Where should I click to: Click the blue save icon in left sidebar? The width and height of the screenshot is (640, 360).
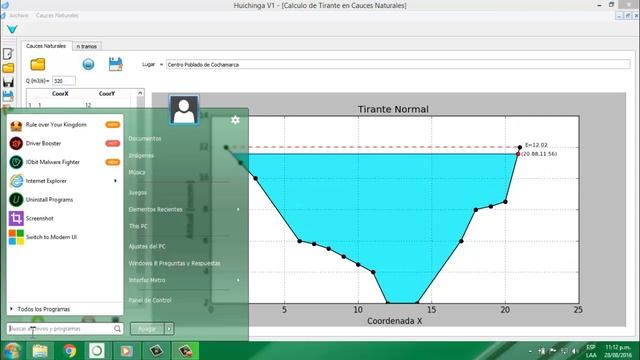(x=8, y=96)
